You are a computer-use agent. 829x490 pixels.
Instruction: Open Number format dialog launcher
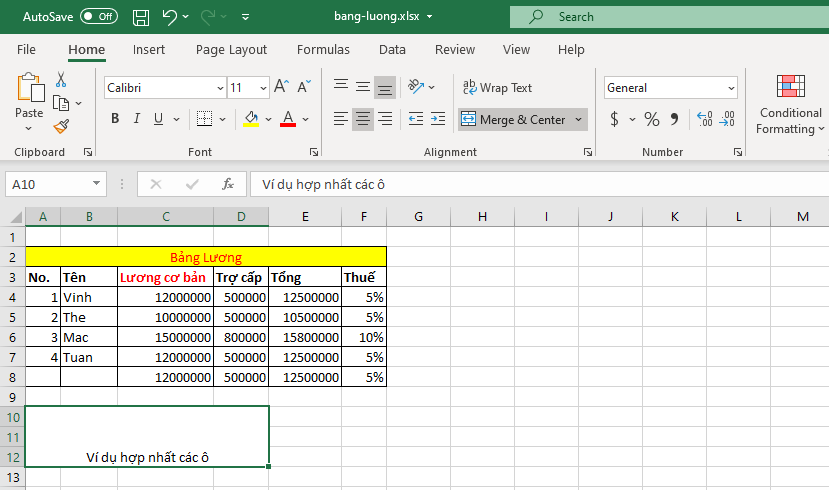tap(738, 152)
